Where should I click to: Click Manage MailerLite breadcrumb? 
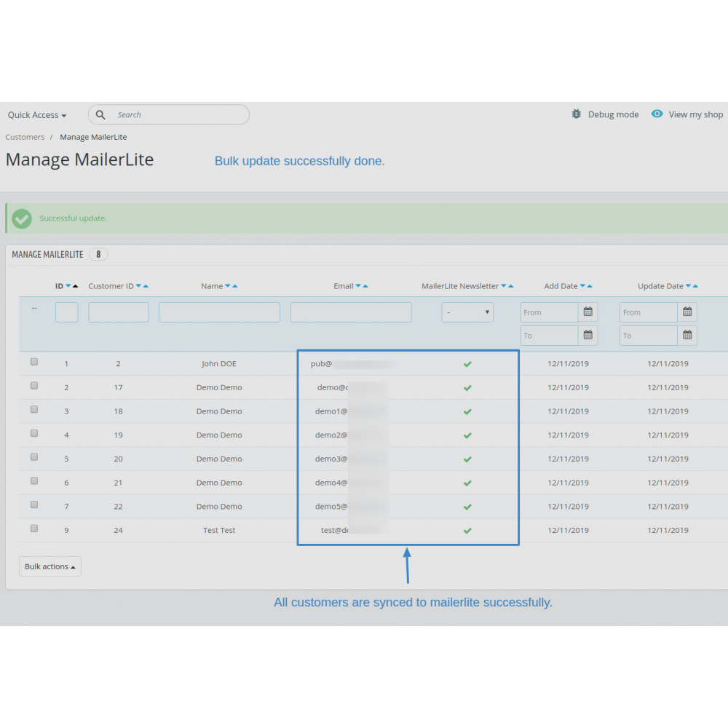[x=93, y=137]
